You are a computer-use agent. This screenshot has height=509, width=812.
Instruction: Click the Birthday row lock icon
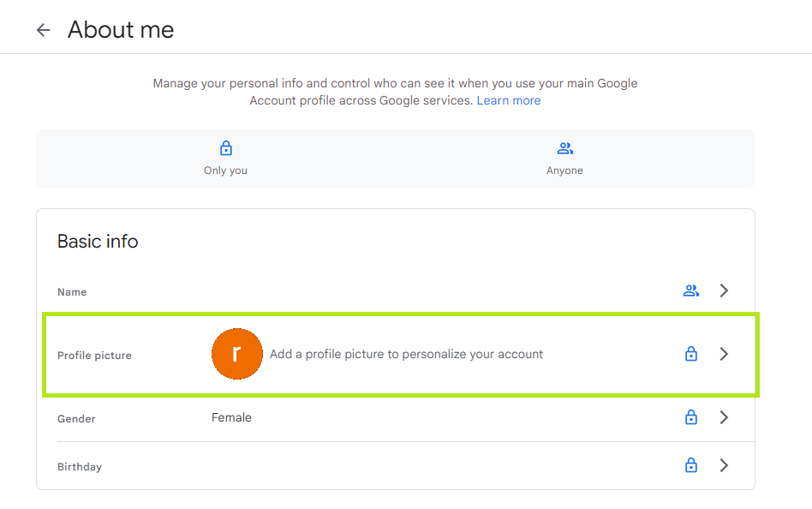(x=691, y=465)
